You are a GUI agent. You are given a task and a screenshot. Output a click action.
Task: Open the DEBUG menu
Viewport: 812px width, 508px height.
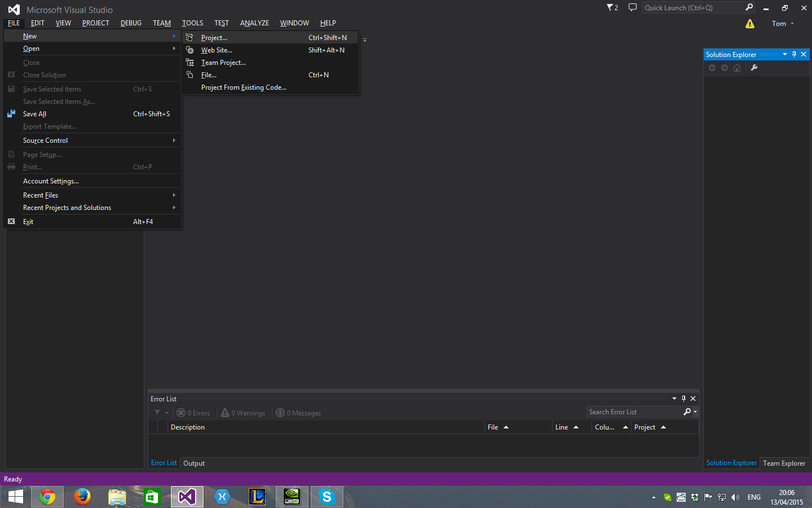[x=131, y=23]
